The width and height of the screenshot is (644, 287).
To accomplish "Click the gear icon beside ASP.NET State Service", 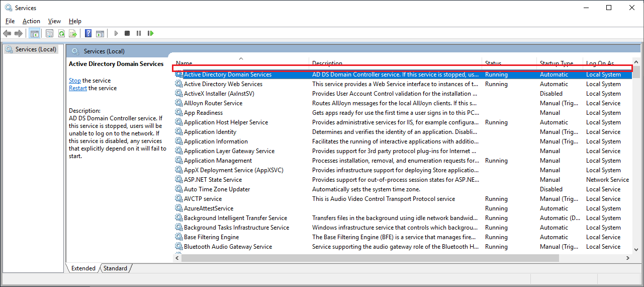I will pos(178,180).
